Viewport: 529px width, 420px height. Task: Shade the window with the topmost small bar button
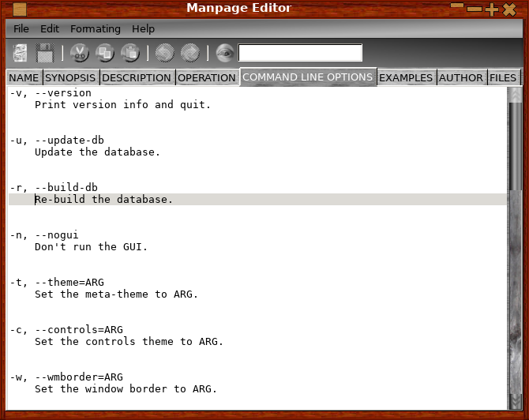[457, 5]
